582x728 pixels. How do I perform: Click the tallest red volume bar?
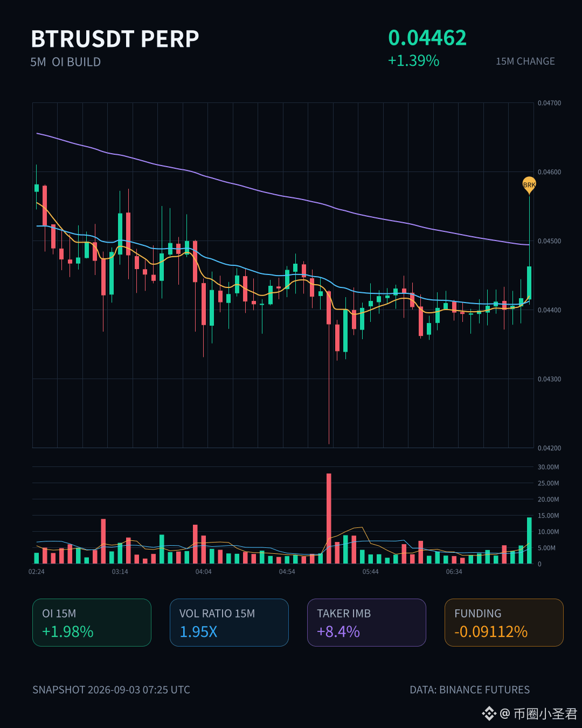click(329, 518)
